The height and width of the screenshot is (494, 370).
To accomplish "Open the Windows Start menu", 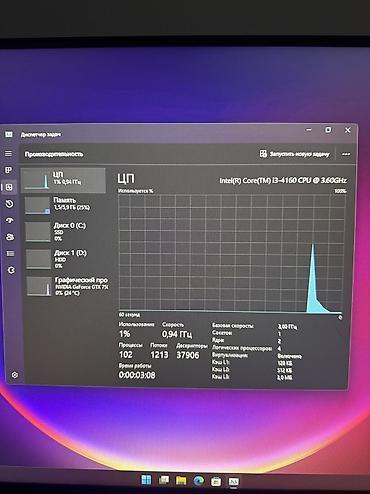I will tap(146, 480).
